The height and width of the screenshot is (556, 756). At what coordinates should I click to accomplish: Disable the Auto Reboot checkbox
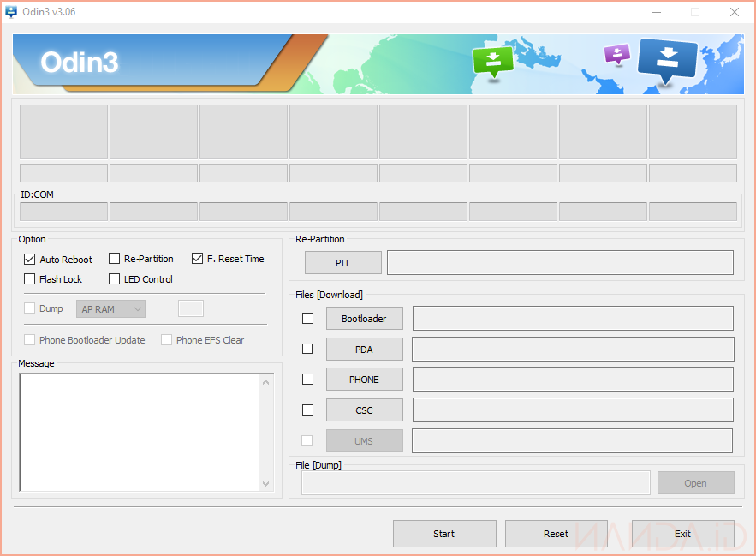pyautogui.click(x=30, y=259)
